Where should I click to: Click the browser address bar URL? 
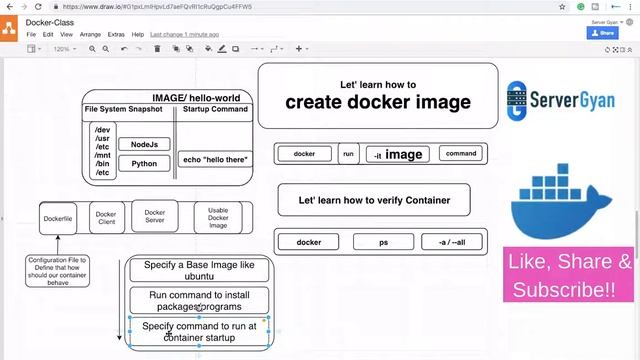click(x=157, y=7)
